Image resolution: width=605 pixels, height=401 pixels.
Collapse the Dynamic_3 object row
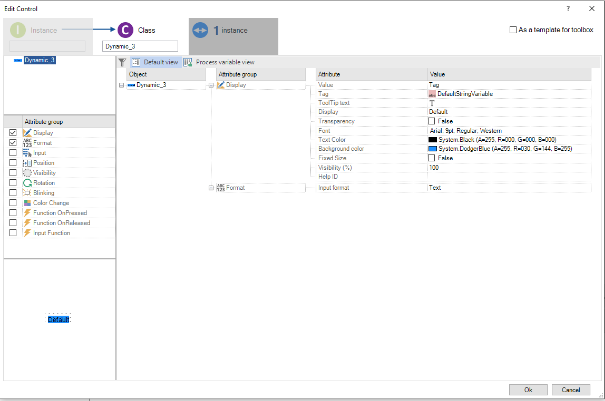pos(121,85)
